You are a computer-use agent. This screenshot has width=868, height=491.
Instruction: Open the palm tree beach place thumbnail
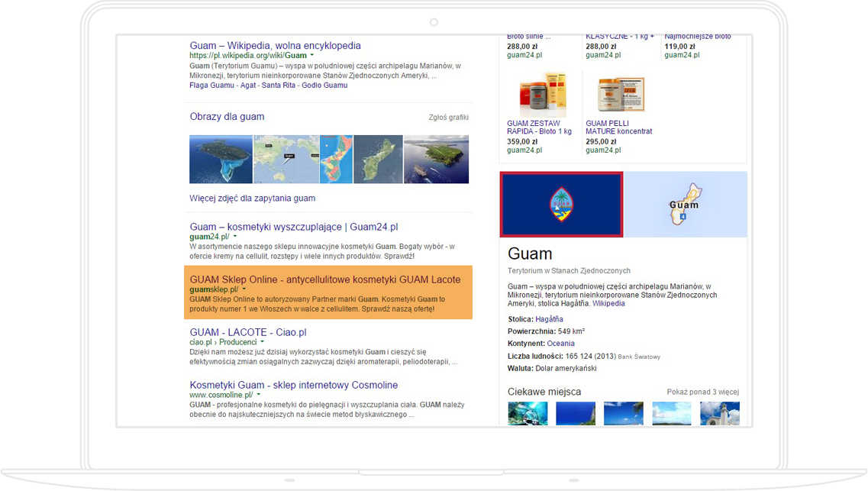pyautogui.click(x=624, y=414)
